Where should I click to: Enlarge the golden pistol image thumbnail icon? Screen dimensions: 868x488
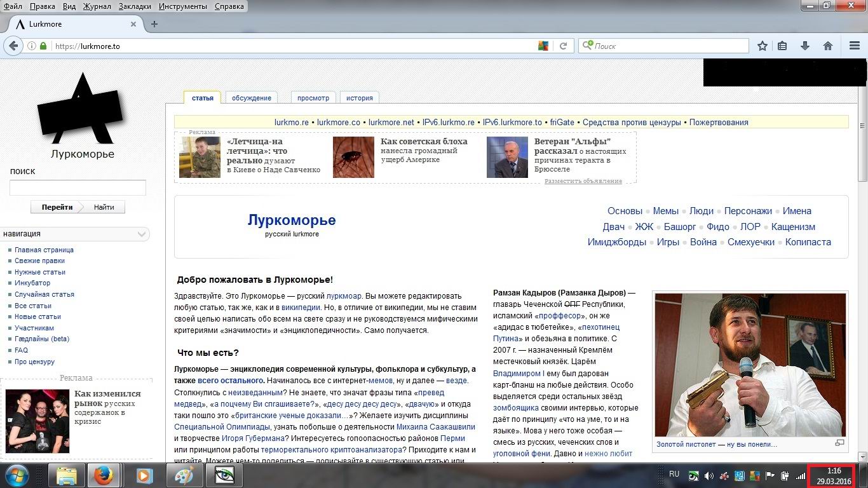point(839,443)
